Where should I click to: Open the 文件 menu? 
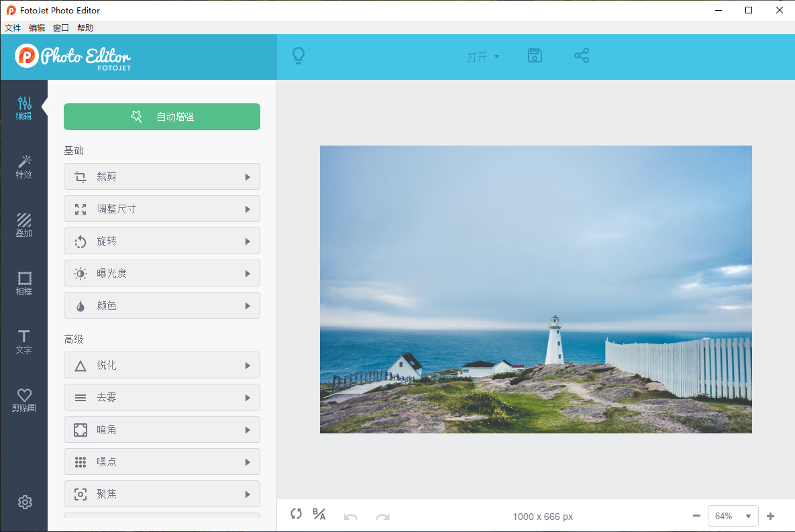tap(12, 28)
